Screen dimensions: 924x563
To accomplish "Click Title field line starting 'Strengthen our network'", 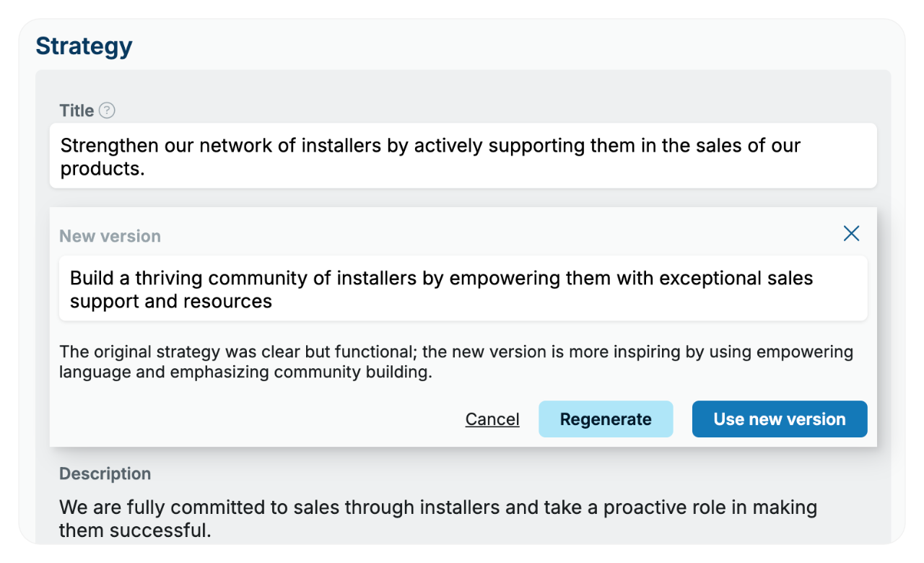I will tap(430, 145).
